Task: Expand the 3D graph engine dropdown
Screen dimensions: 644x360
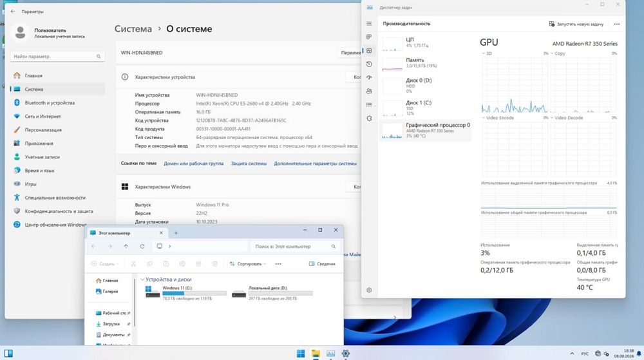Action: (487, 53)
